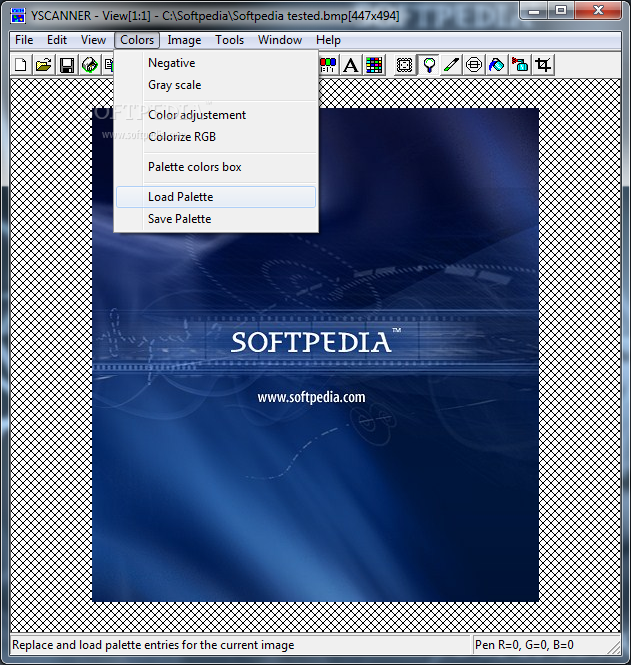Click Load Palette in the menu

216,197
